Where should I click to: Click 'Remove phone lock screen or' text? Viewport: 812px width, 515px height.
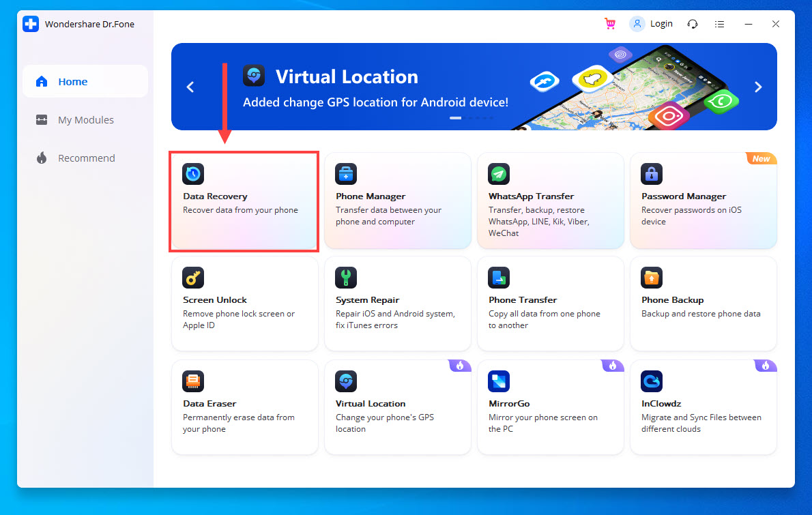pyautogui.click(x=239, y=314)
